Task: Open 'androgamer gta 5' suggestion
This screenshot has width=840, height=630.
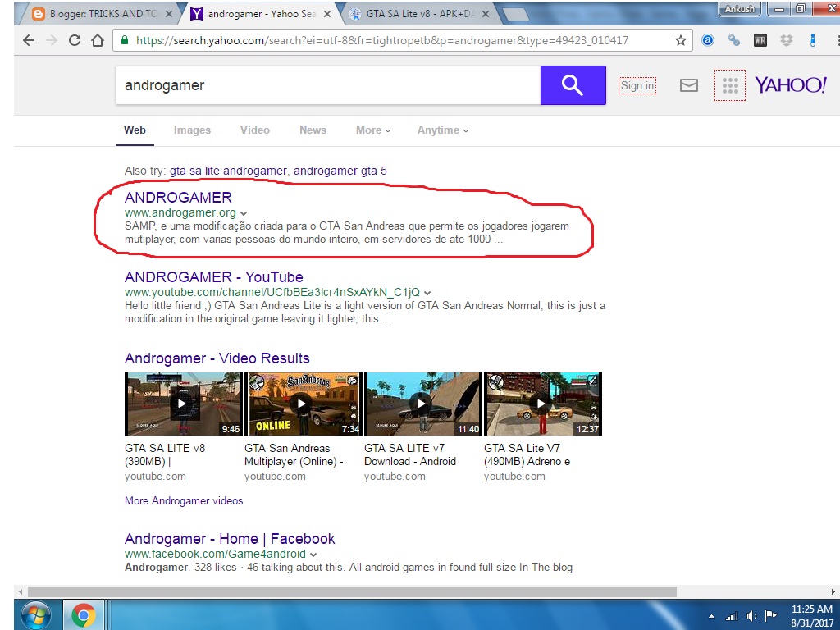Action: [x=340, y=171]
